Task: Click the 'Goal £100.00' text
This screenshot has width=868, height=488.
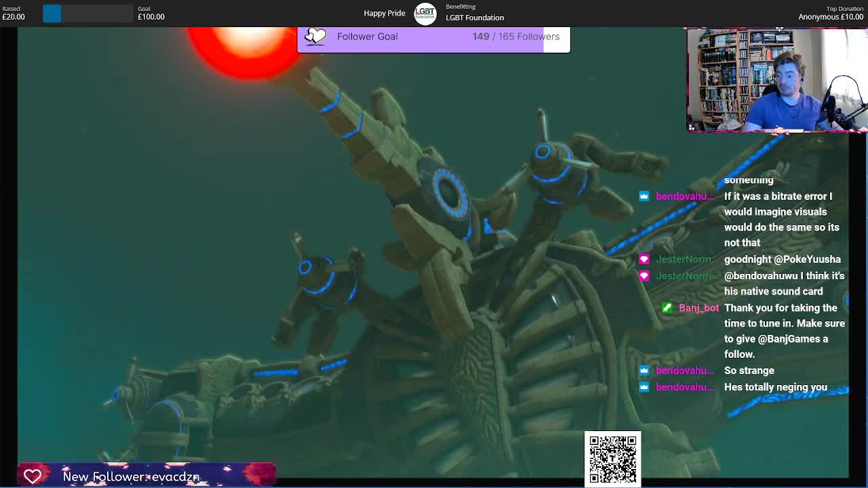Action: click(151, 13)
